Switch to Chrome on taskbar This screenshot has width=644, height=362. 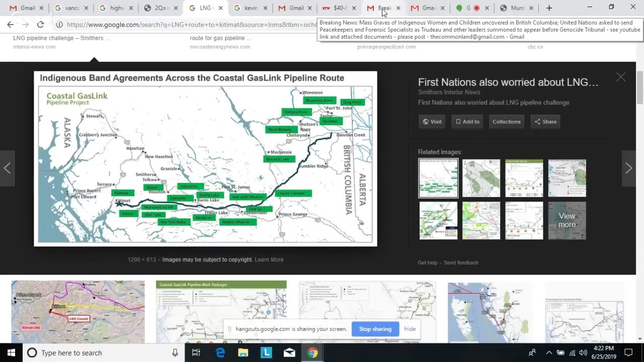tap(312, 352)
